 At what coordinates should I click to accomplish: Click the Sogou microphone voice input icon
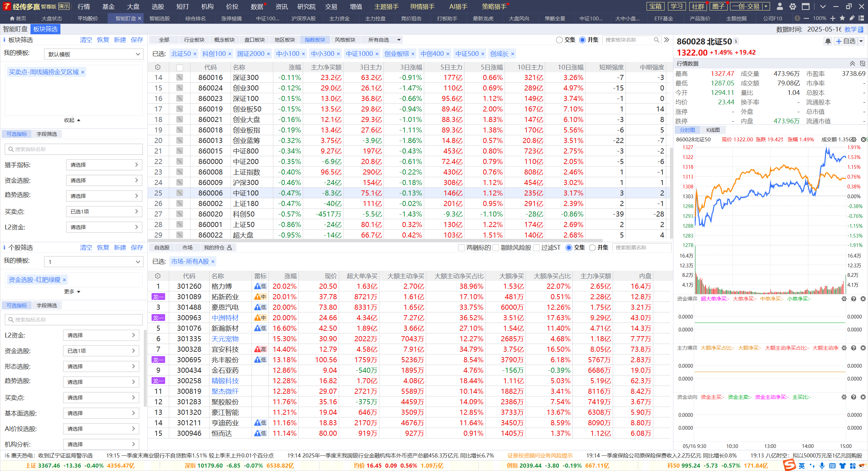coord(822,466)
